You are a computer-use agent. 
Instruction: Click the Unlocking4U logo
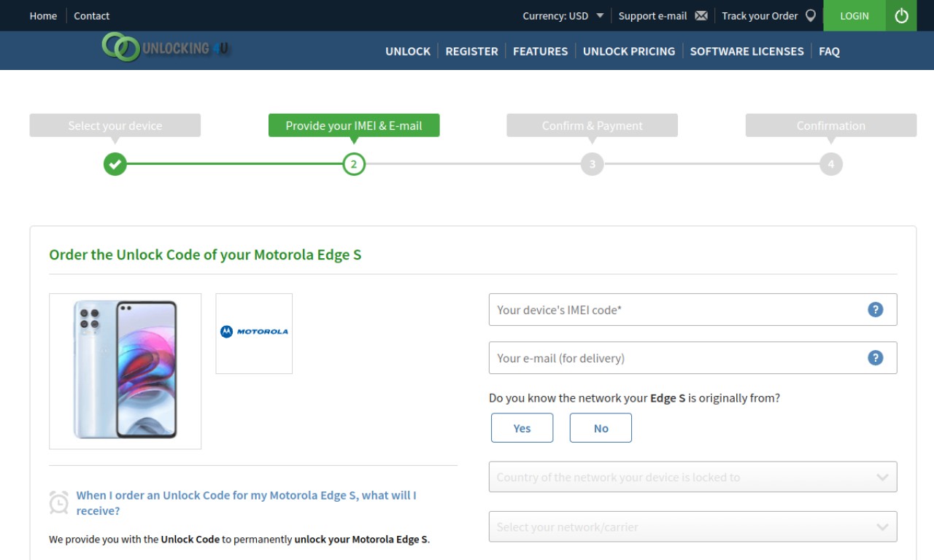[166, 47]
